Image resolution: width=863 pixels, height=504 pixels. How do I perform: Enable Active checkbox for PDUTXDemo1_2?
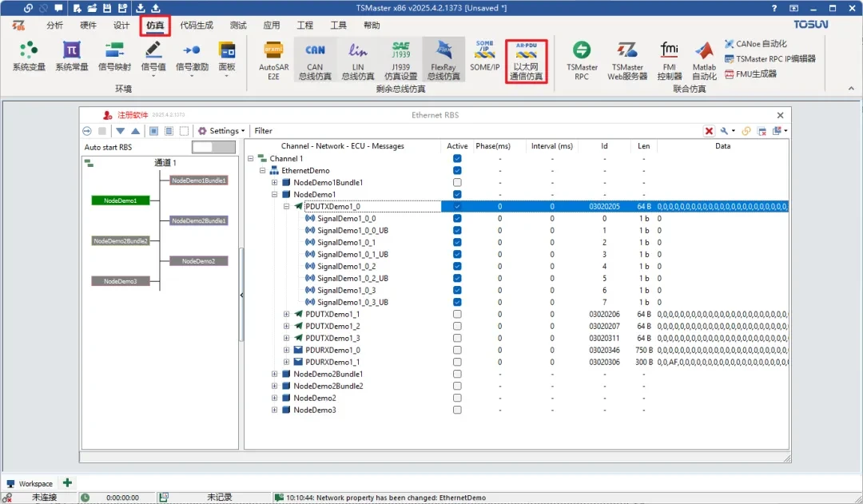(457, 327)
